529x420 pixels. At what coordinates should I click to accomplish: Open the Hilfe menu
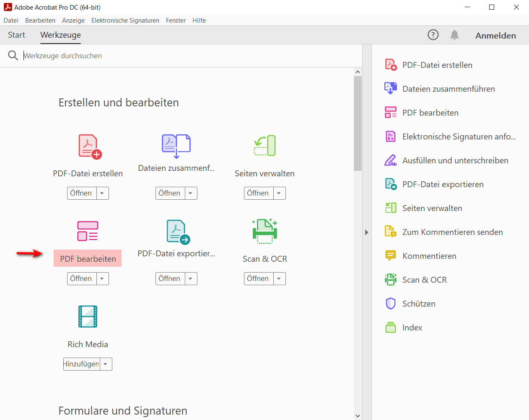click(x=199, y=20)
